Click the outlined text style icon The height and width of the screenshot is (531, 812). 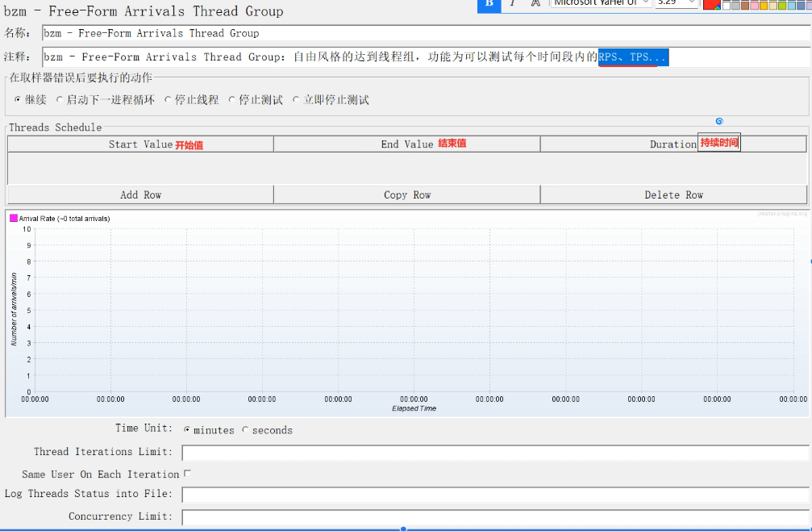535,3
